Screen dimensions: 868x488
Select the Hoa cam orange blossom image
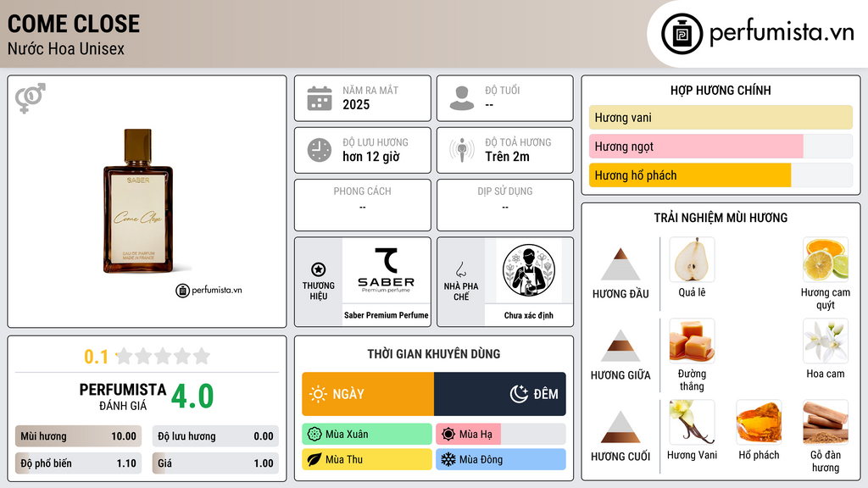(x=826, y=341)
